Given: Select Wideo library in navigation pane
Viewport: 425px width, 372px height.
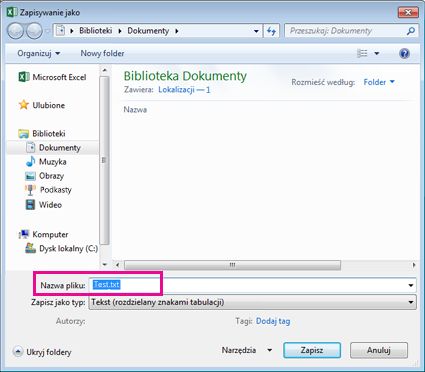Looking at the screenshot, I should [50, 205].
